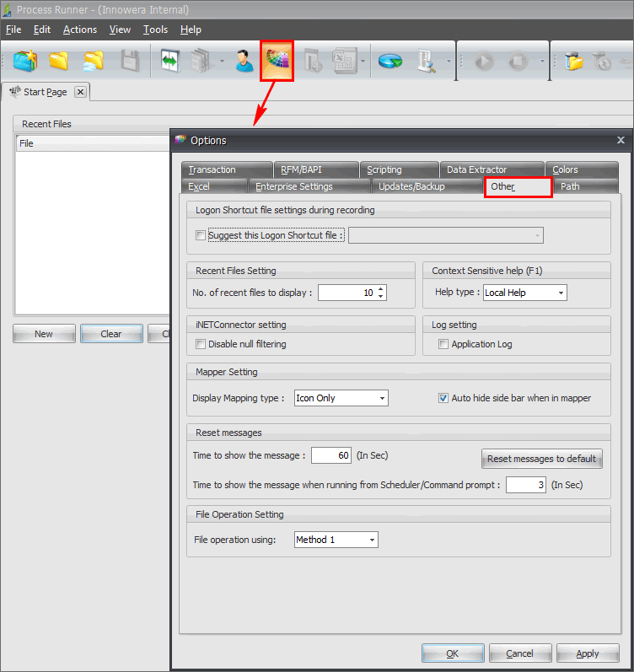Tick the Application Log checkbox
Image resolution: width=634 pixels, height=672 pixels.
[443, 344]
